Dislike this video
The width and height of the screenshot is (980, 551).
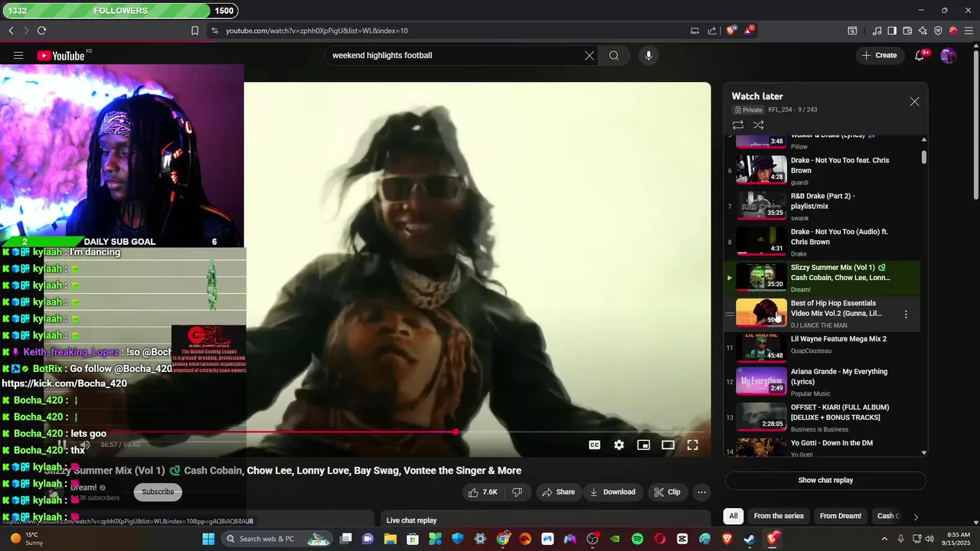517,492
